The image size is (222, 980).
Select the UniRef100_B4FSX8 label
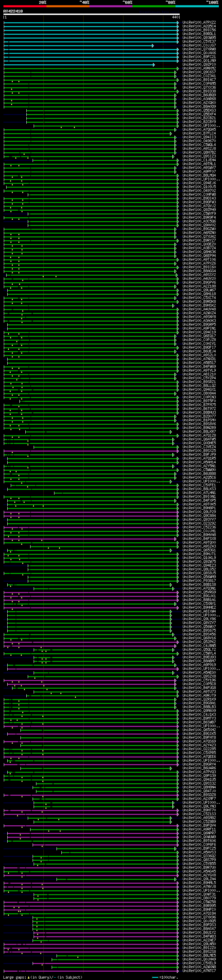click(199, 538)
